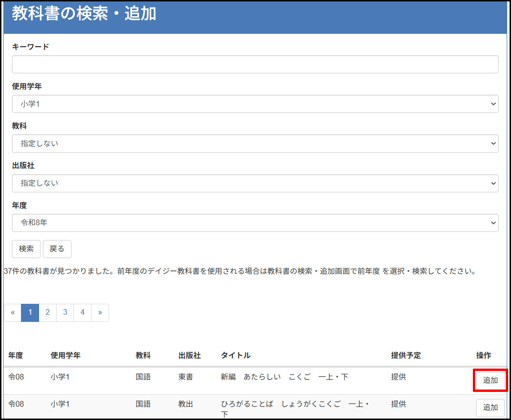Go to results page 2

(x=47, y=312)
